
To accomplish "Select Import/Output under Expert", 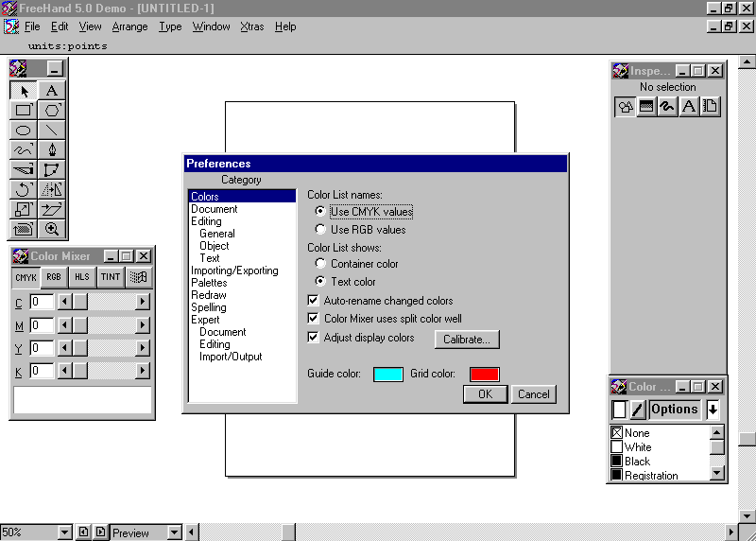I will tap(231, 357).
